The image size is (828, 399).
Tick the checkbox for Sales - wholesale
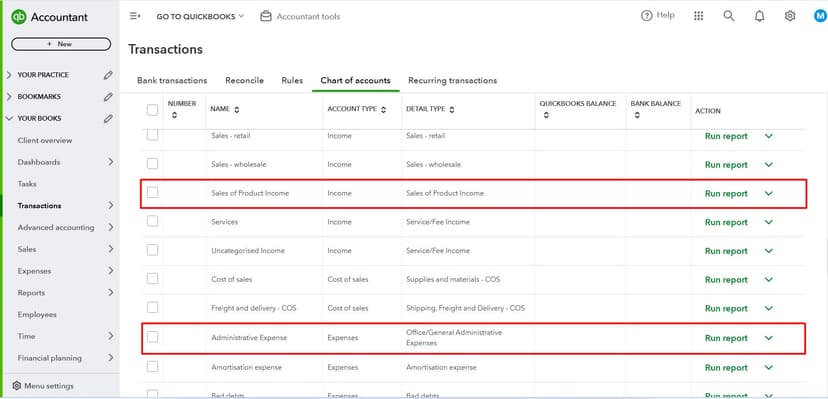pos(152,164)
